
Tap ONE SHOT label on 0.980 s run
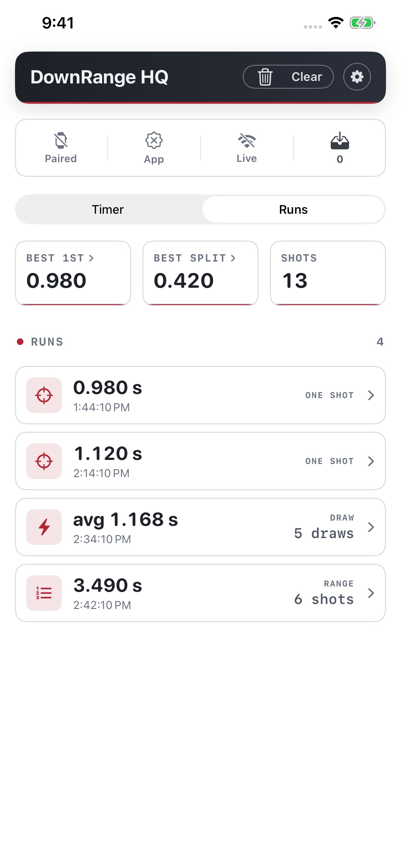pyautogui.click(x=329, y=395)
